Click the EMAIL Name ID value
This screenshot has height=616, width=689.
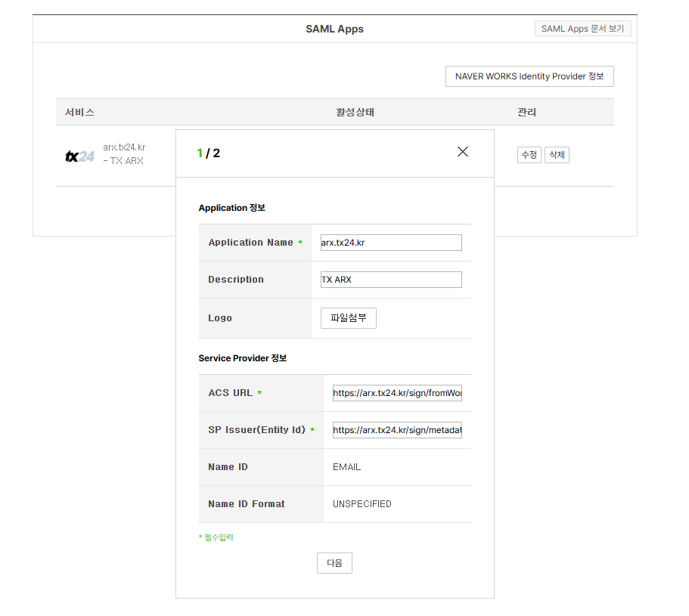346,467
